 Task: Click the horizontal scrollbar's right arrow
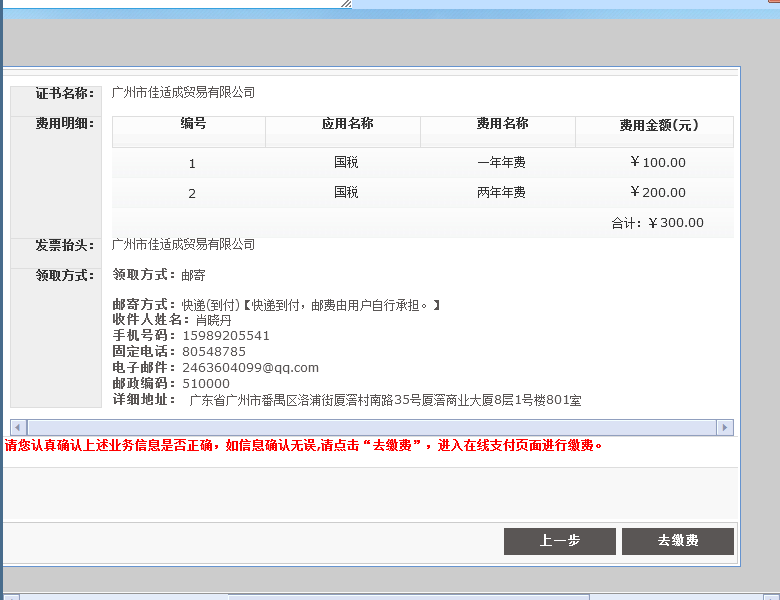point(725,427)
